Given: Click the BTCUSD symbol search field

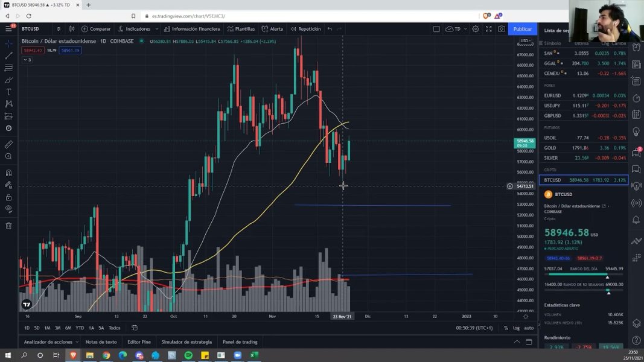Looking at the screenshot, I should pos(30,29).
